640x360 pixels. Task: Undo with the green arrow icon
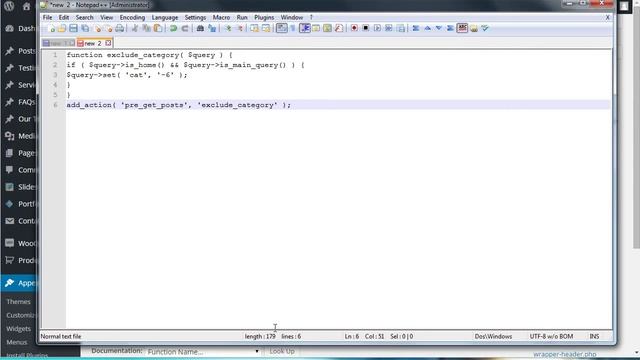[x=173, y=28]
